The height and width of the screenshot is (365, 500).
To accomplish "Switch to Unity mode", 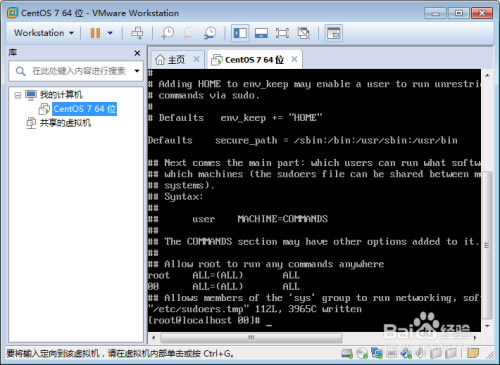I will 303,33.
